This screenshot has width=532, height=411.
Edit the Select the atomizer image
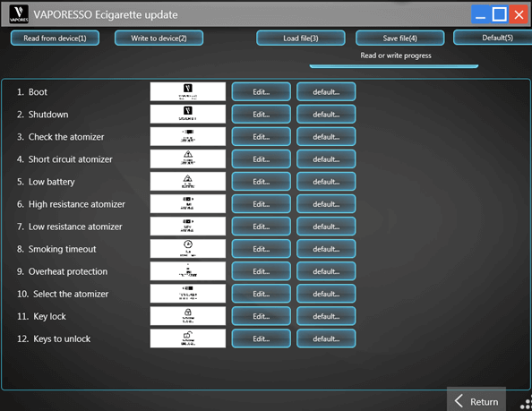262,294
